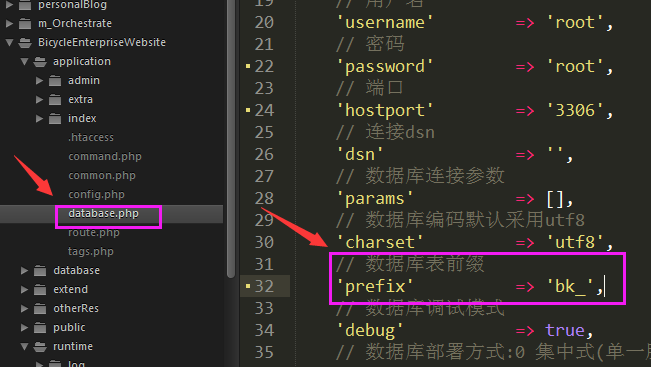Click the admin folder icon
Screen dimensions: 651x367
click(x=55, y=81)
